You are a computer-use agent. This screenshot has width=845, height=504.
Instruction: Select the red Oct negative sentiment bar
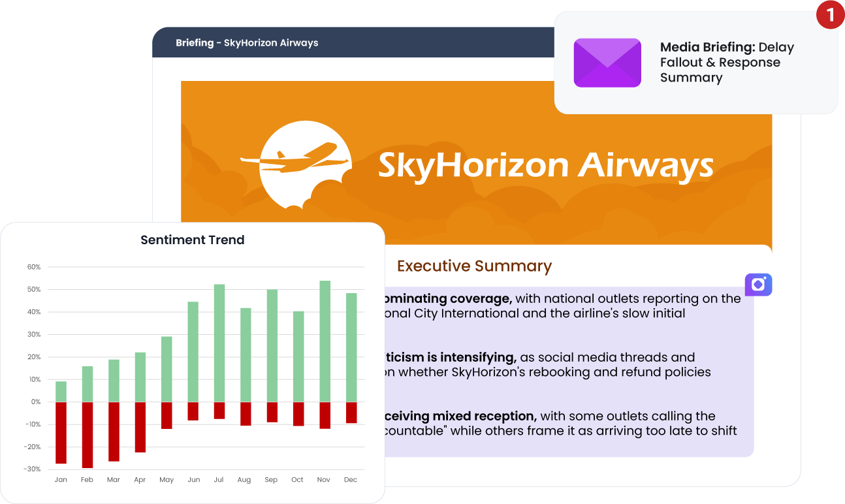click(x=298, y=414)
